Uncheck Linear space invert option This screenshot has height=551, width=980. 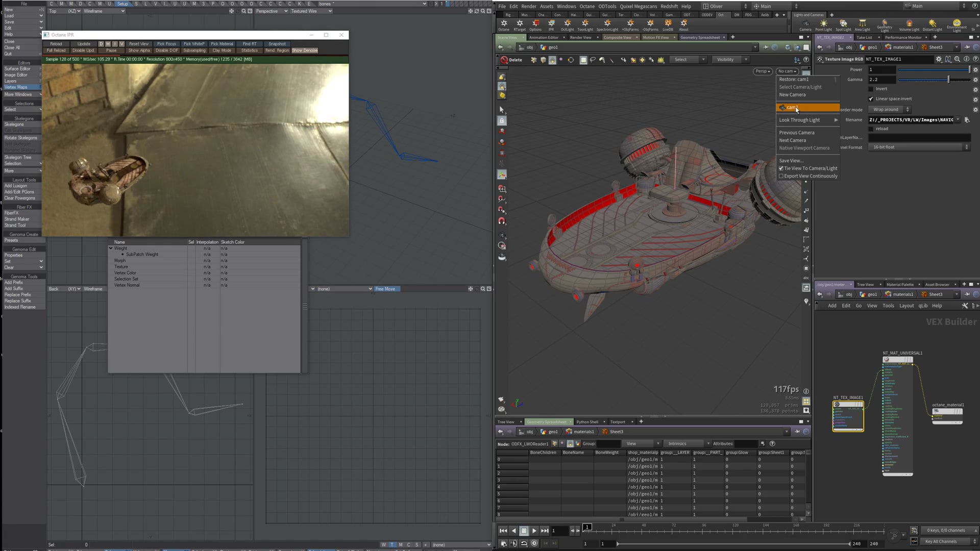871,99
